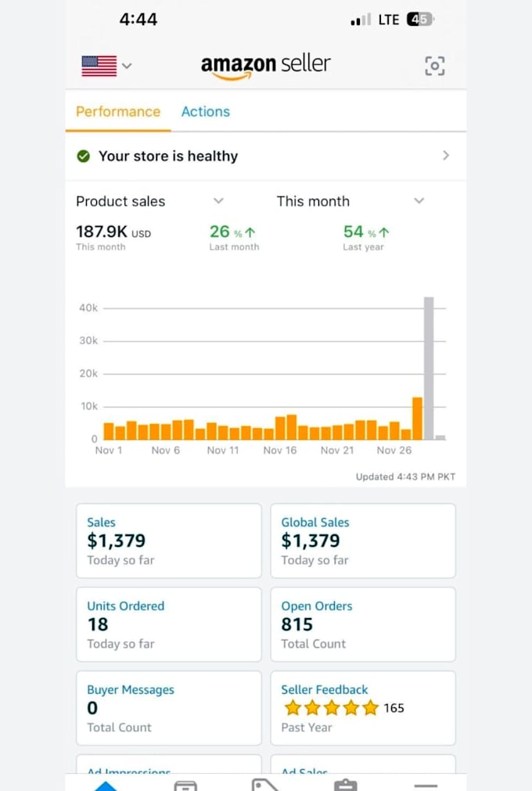Open the hamburger menu icon in bottom bar
The width and height of the screenshot is (532, 791).
pyautogui.click(x=426, y=786)
